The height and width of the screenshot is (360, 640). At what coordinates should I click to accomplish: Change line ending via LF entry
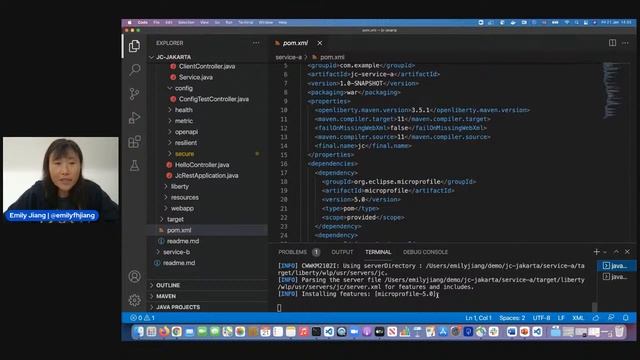click(x=561, y=318)
